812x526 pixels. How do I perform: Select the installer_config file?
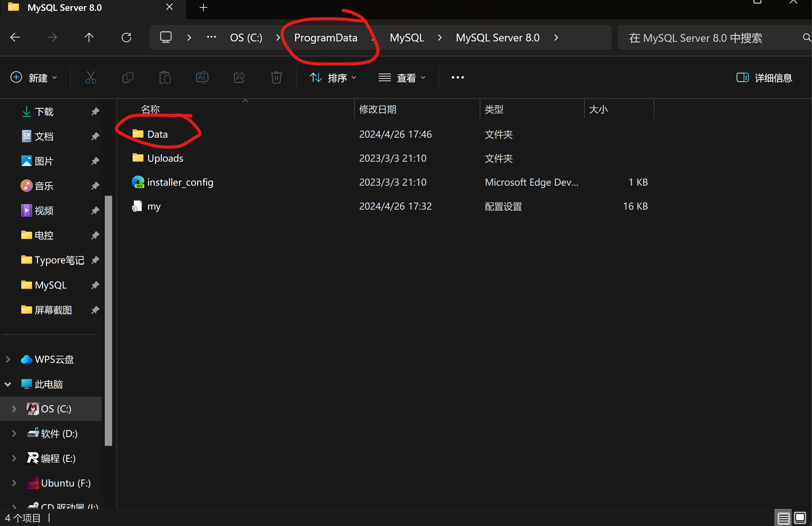(x=172, y=182)
